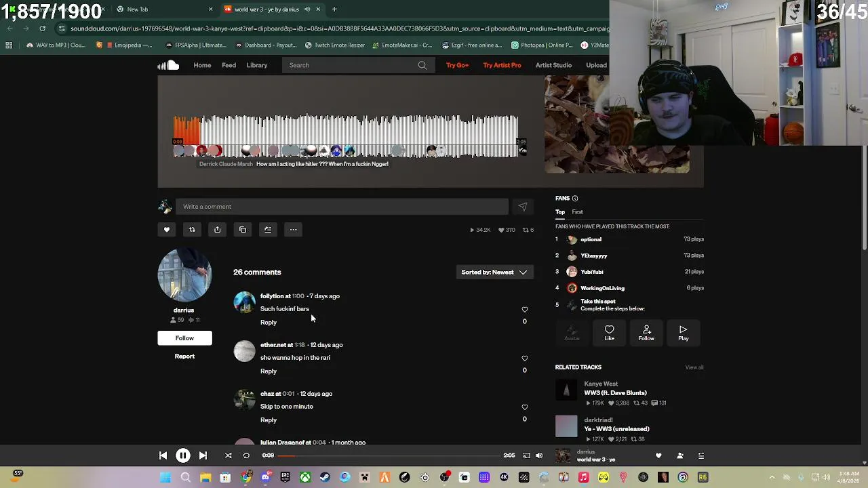
Task: Like chaz's comment with heart
Action: (x=524, y=407)
